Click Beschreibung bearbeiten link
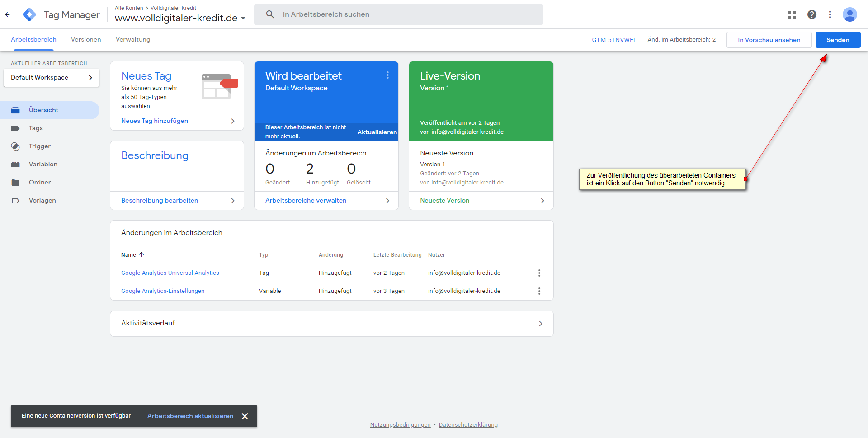 tap(160, 201)
